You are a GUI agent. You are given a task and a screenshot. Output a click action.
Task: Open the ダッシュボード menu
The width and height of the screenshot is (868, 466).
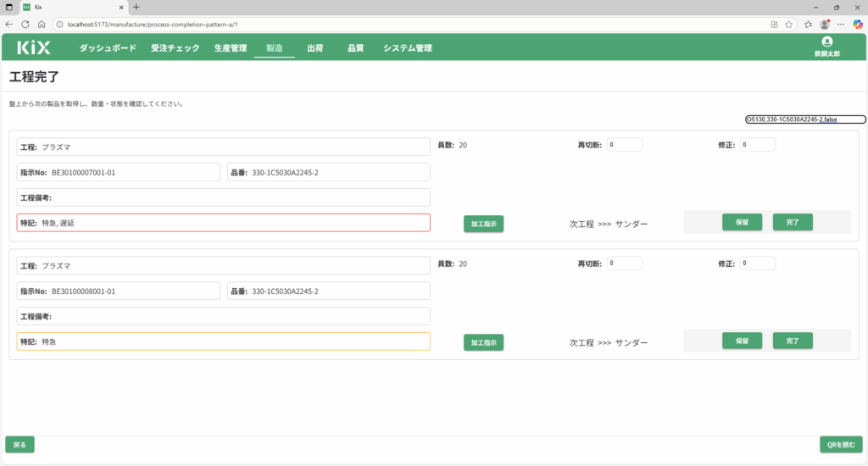point(108,48)
